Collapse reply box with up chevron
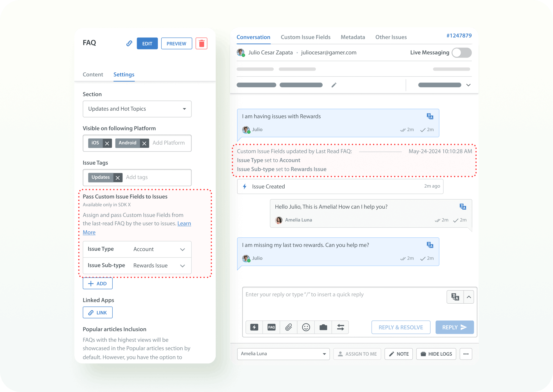 [469, 297]
